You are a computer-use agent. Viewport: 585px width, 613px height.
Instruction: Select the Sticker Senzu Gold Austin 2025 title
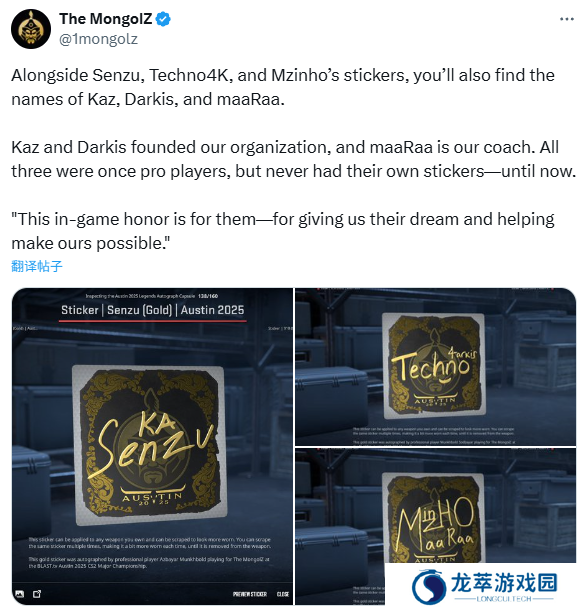click(153, 310)
